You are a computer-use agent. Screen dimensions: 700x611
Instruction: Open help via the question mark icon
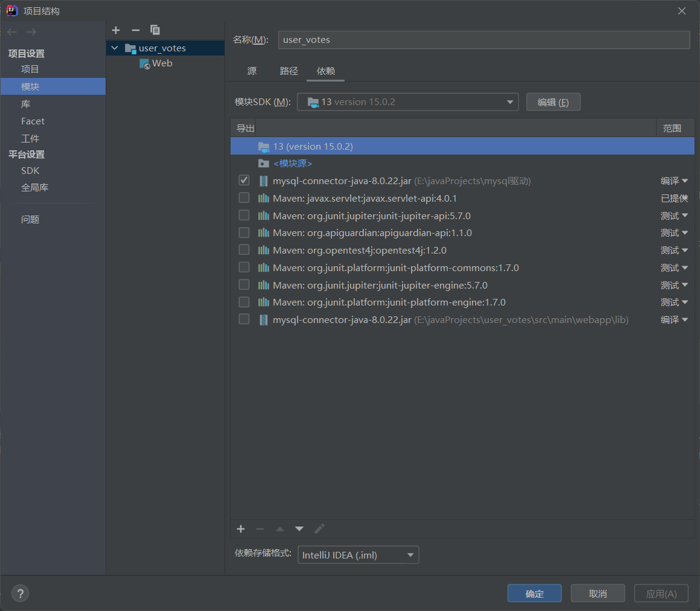point(20,593)
